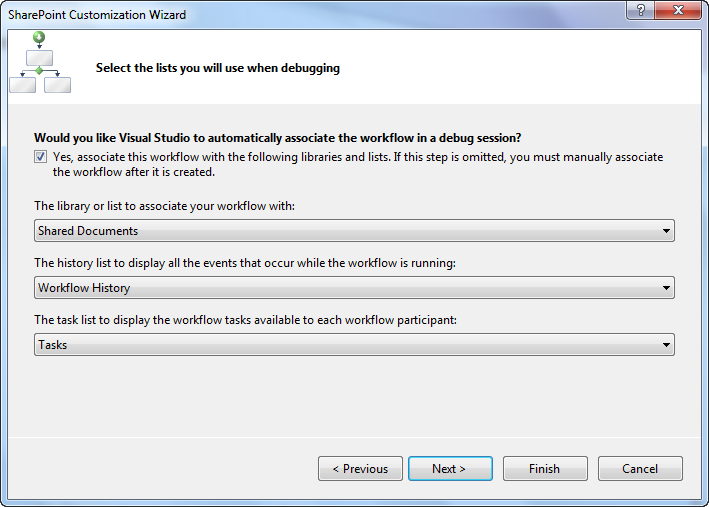
Task: Proceed with the Next button
Action: [450, 468]
